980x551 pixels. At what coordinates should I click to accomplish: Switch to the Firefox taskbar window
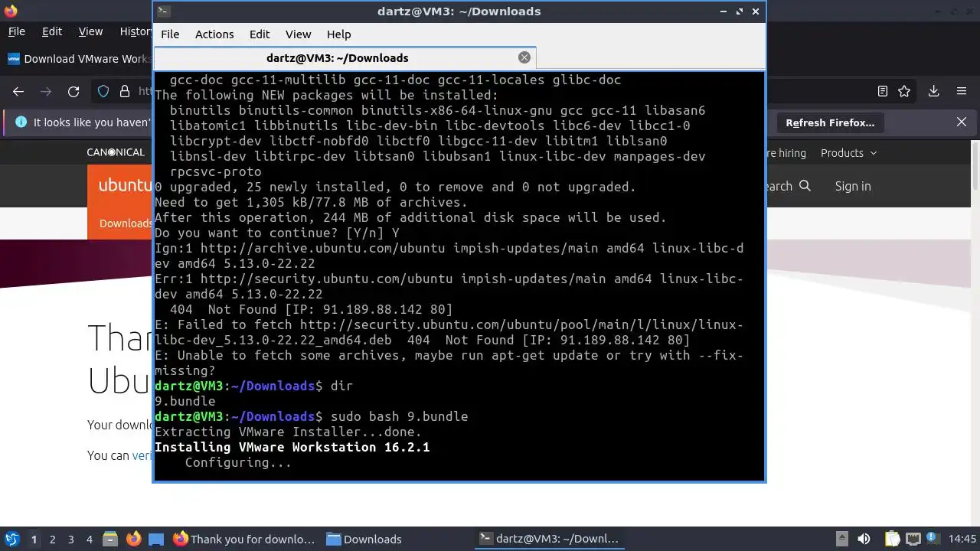[x=243, y=539]
